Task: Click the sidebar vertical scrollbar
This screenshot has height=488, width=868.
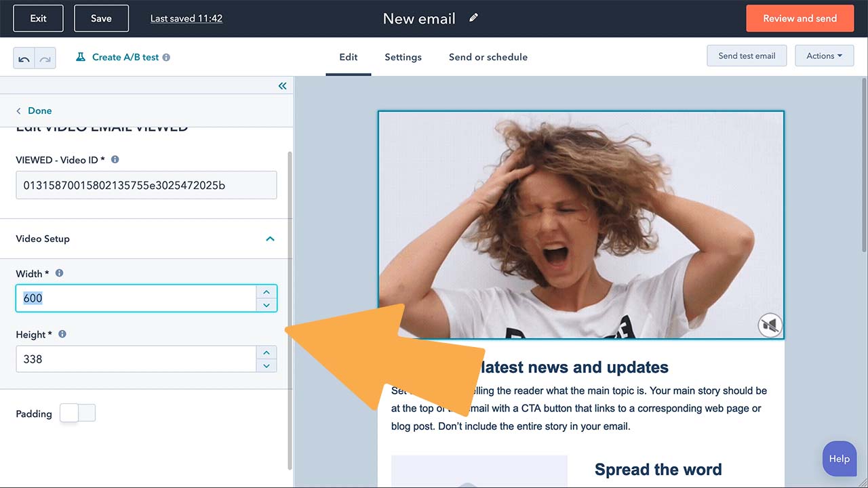Action: pyautogui.click(x=290, y=310)
